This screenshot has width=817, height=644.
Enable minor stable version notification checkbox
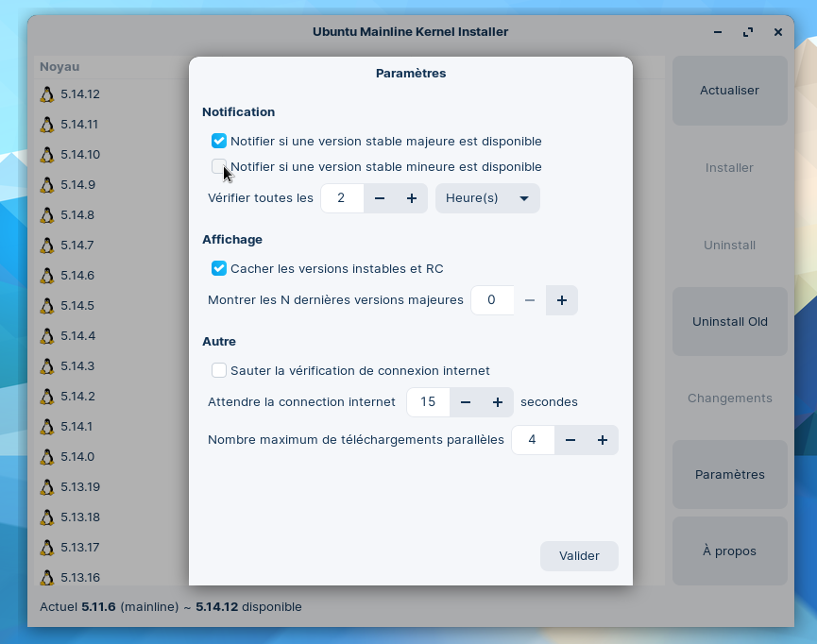click(219, 167)
